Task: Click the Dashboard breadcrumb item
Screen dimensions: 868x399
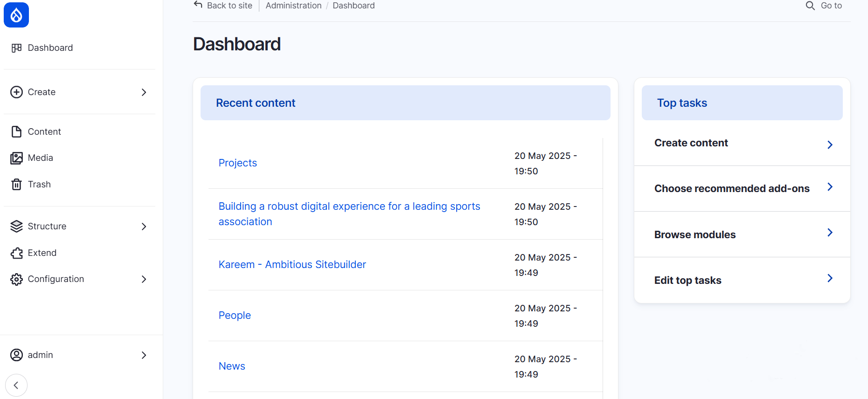Action: tap(354, 6)
